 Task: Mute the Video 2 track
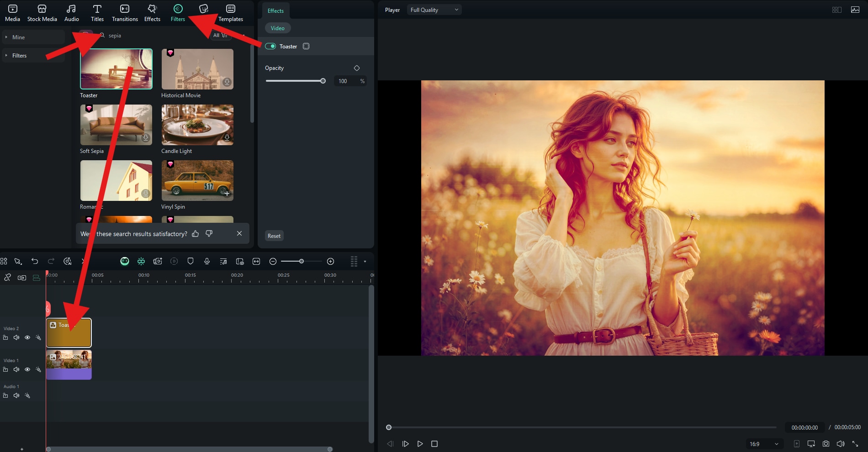pyautogui.click(x=16, y=337)
